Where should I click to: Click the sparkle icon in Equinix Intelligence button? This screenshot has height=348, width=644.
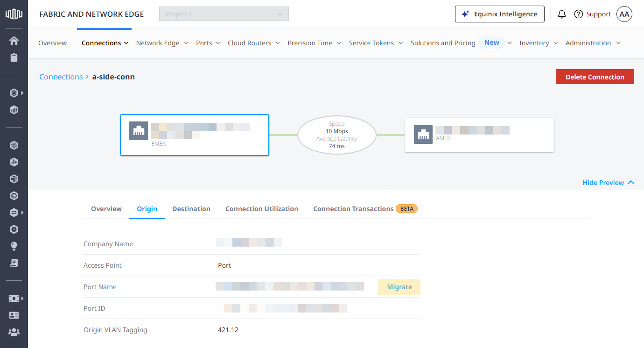[x=465, y=14]
